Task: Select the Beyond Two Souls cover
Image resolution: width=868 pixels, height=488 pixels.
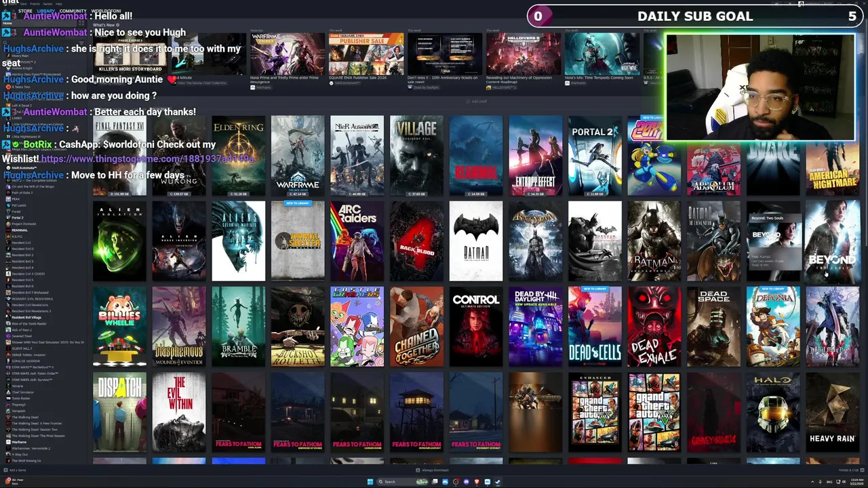Action: pos(832,241)
